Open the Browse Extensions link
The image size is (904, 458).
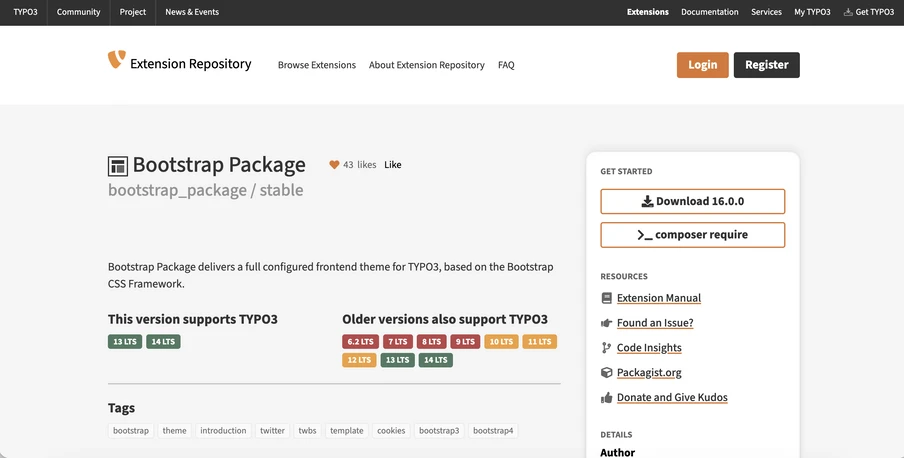(317, 65)
